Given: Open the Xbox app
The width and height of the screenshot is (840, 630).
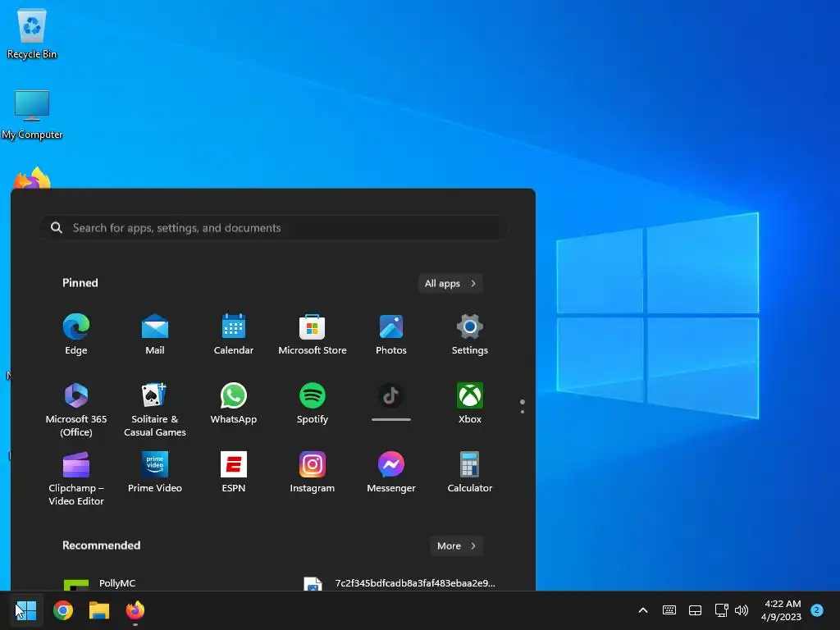Looking at the screenshot, I should 470,404.
